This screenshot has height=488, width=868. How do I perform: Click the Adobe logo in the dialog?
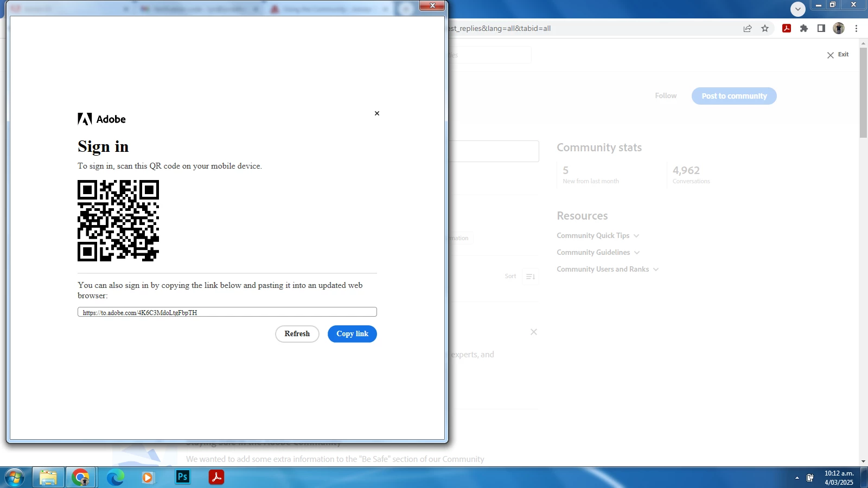pyautogui.click(x=101, y=119)
